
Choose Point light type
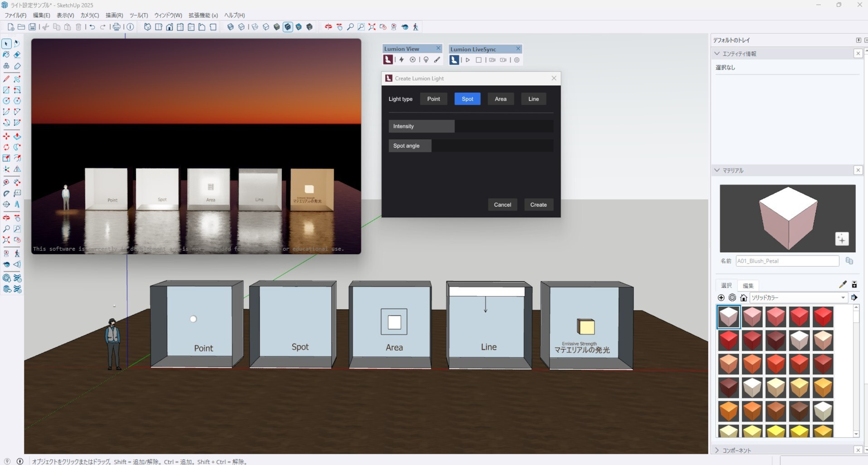433,99
